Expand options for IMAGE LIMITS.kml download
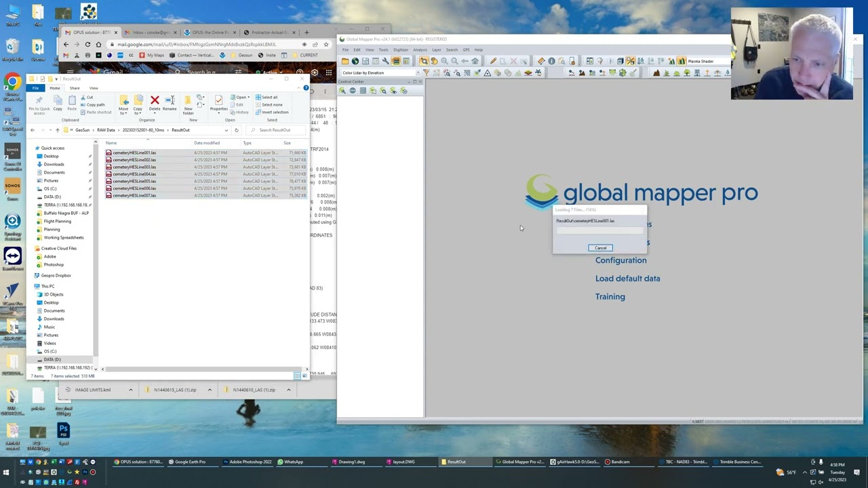 click(x=131, y=390)
